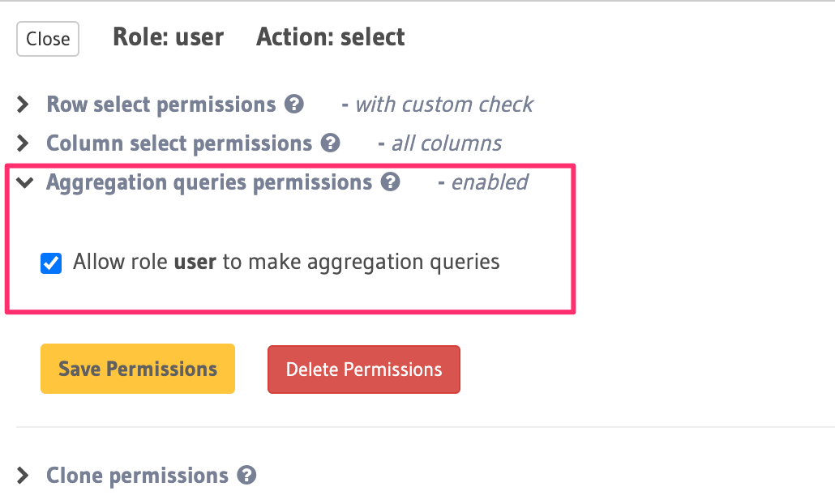
Task: Collapse the Aggregation queries permissions chevron
Action: tap(24, 182)
